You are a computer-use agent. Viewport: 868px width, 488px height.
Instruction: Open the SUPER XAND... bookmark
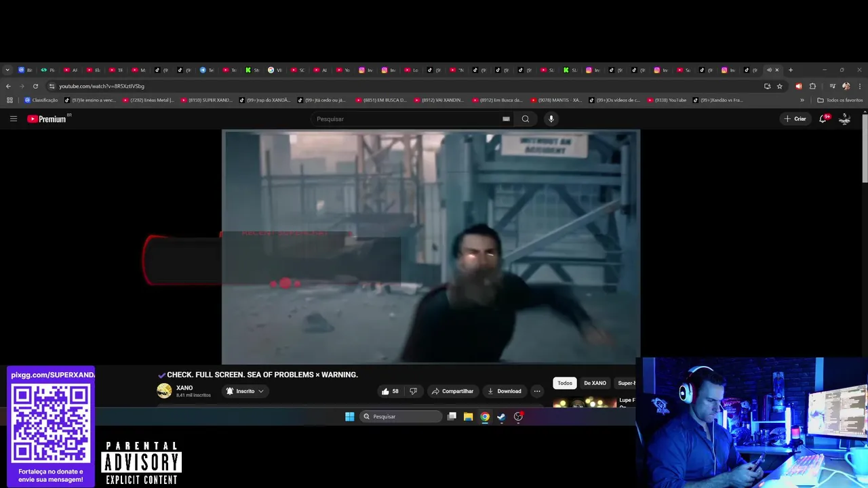click(x=207, y=100)
